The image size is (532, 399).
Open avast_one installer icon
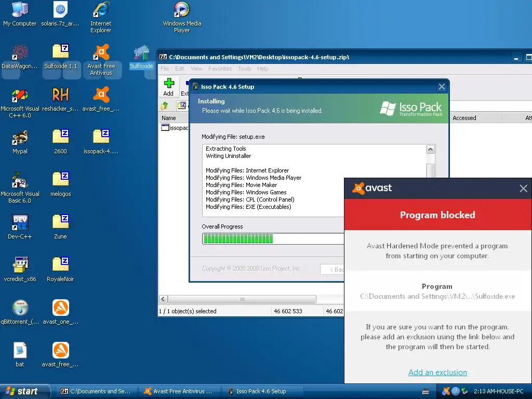coord(60,312)
